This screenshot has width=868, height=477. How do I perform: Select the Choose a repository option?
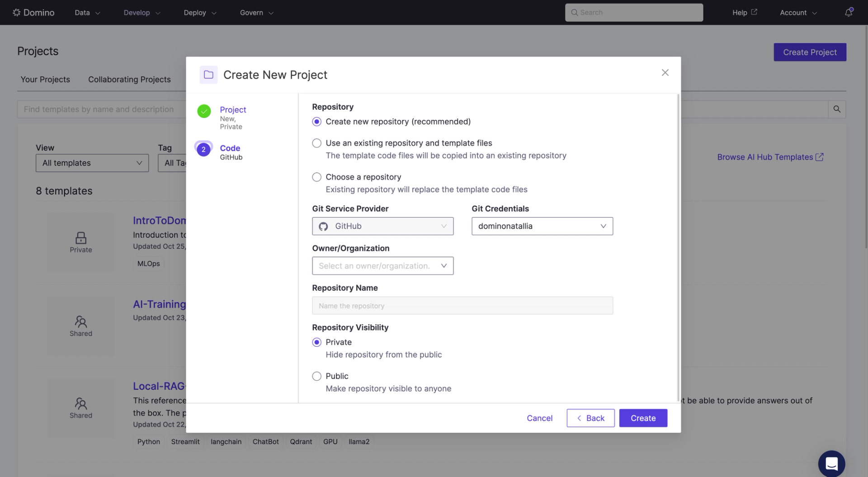pyautogui.click(x=317, y=177)
